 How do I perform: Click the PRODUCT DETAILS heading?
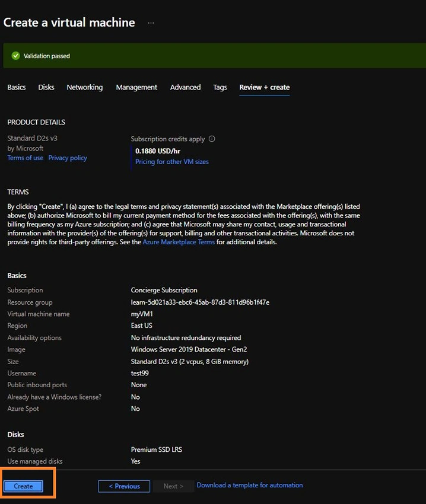[x=36, y=122]
